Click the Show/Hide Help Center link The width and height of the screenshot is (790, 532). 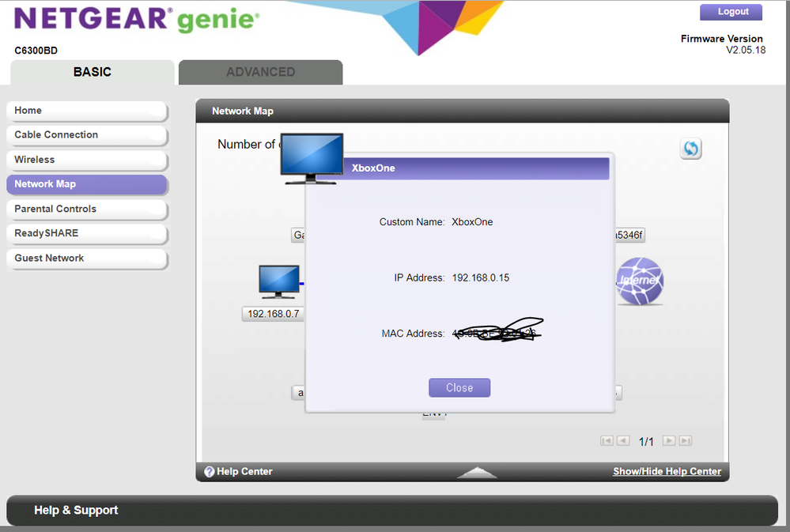(x=667, y=472)
